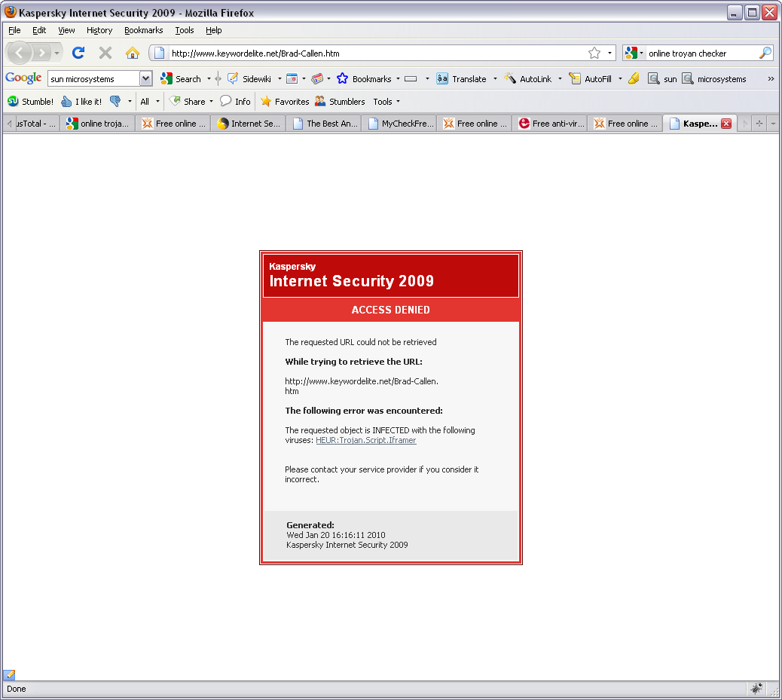Switch to the MyCheckFre... tab
This screenshot has height=700, width=782.
pyautogui.click(x=400, y=124)
